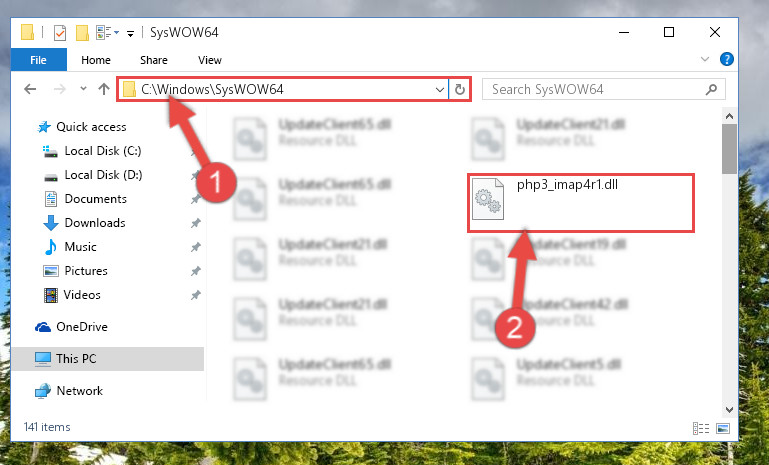The width and height of the screenshot is (769, 465).
Task: Switch to details view layout icon
Action: 701,428
